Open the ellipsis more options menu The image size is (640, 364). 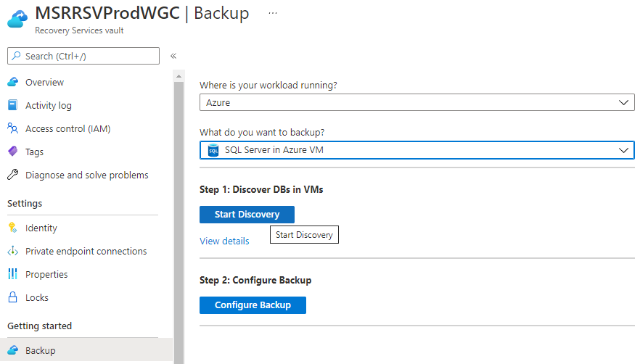click(273, 13)
